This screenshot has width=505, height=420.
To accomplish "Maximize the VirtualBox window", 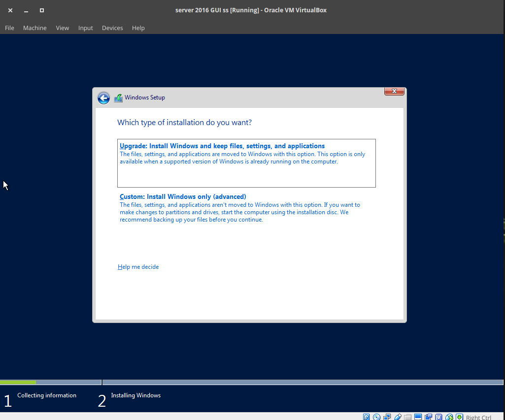I will coord(42,10).
